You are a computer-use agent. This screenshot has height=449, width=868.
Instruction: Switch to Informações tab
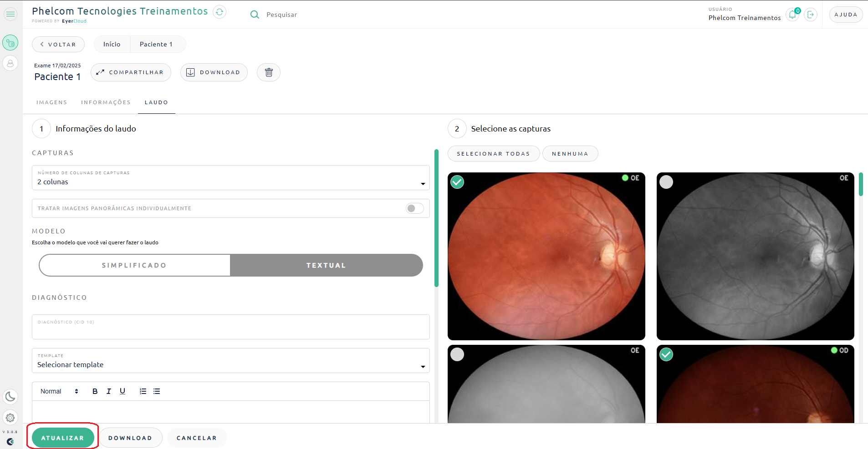[106, 102]
